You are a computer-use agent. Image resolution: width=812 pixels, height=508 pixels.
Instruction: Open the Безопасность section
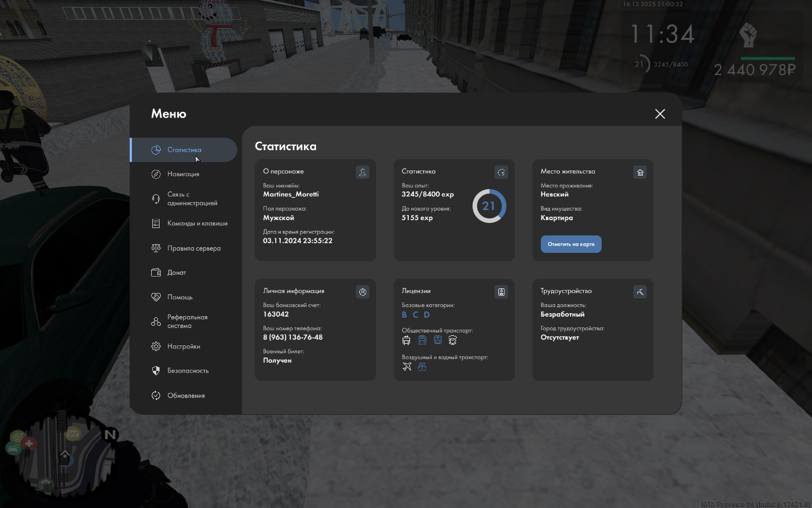pos(184,371)
